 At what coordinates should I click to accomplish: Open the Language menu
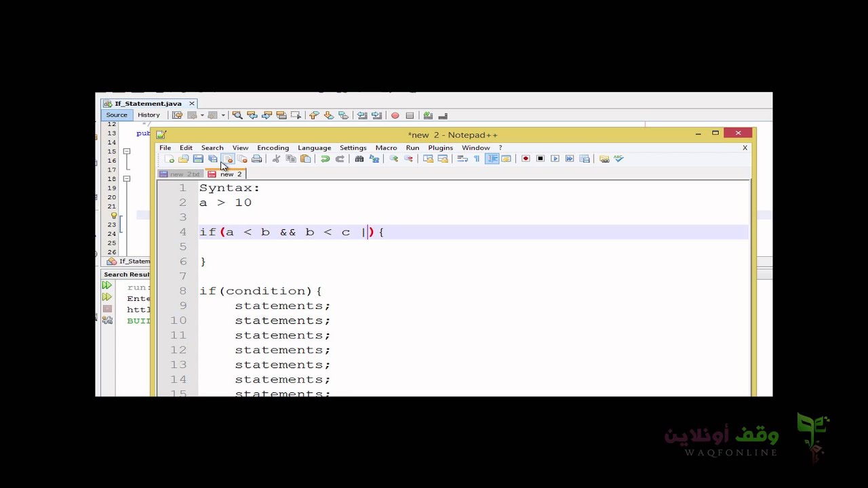314,148
